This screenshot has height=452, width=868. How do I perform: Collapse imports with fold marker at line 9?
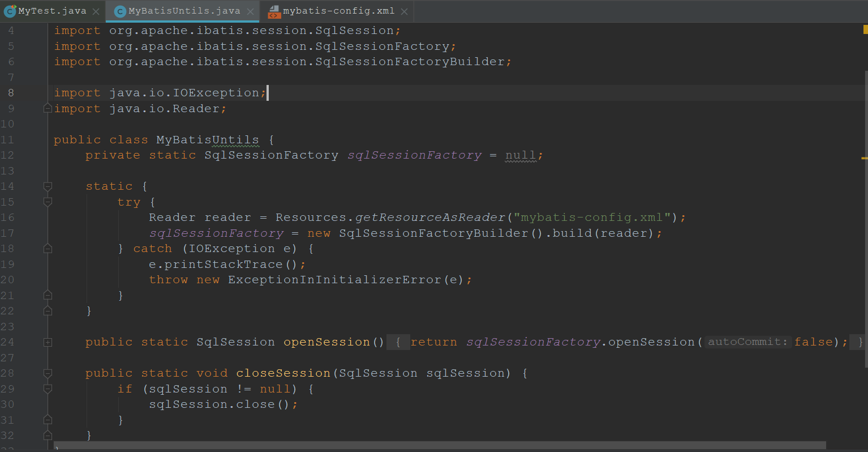click(48, 108)
